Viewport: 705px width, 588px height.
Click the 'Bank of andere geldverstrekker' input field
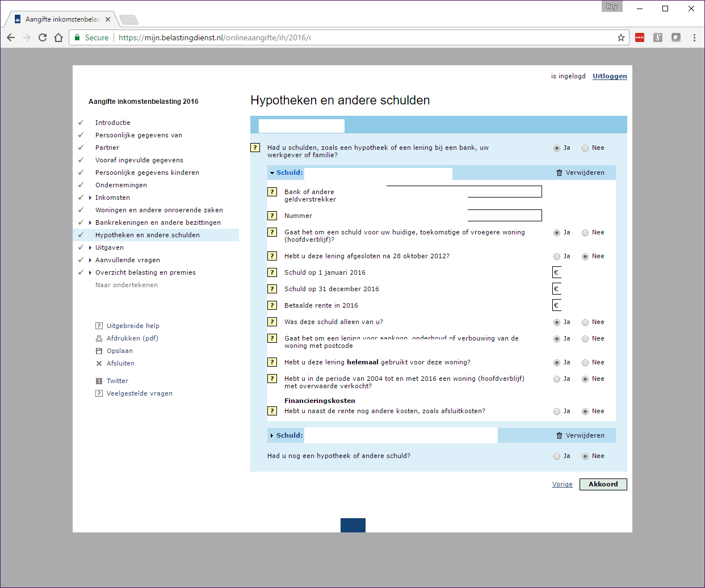(505, 191)
